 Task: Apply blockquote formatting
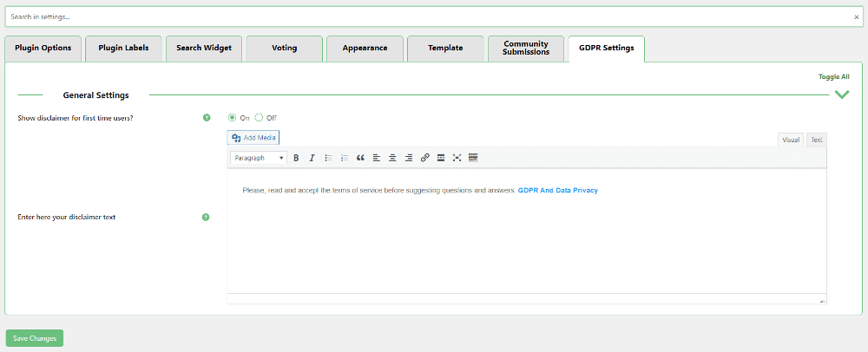tap(360, 158)
